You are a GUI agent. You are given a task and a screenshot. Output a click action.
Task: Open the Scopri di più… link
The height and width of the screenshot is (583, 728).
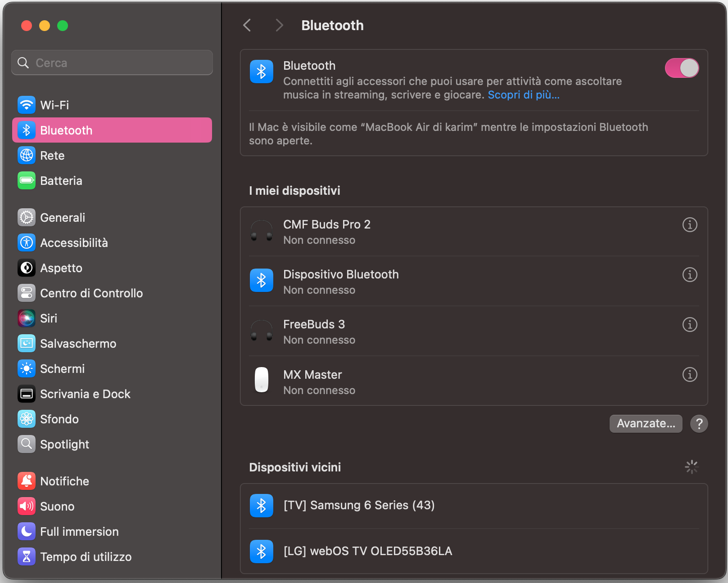pyautogui.click(x=524, y=95)
